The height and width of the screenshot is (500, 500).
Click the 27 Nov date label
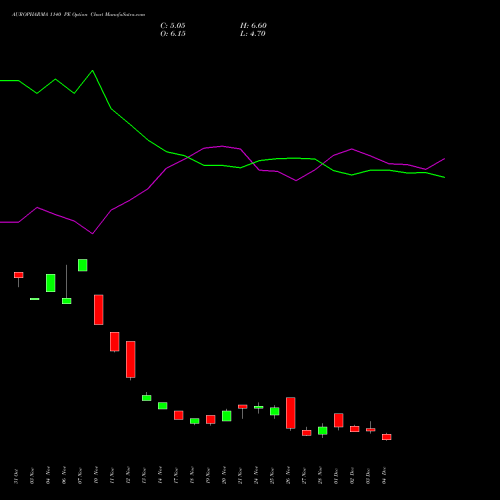pos(304,476)
